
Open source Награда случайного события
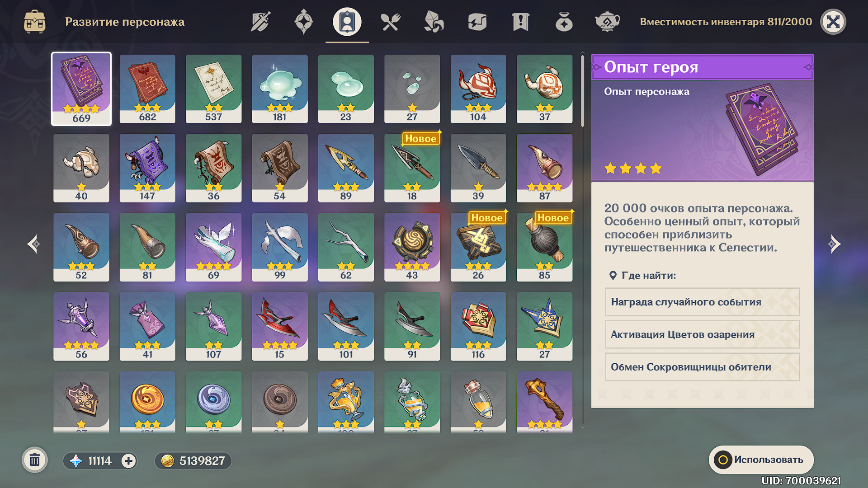click(703, 302)
